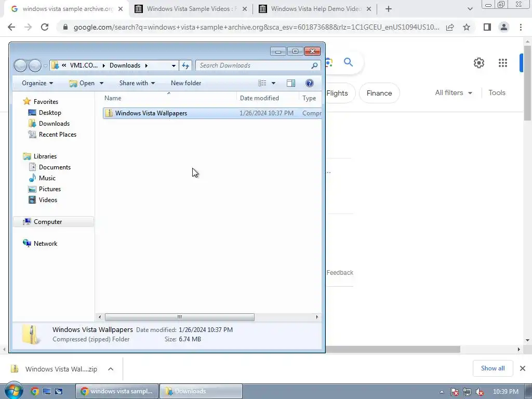Click the Action Center flag in tray
532x399 pixels.
tap(454, 392)
